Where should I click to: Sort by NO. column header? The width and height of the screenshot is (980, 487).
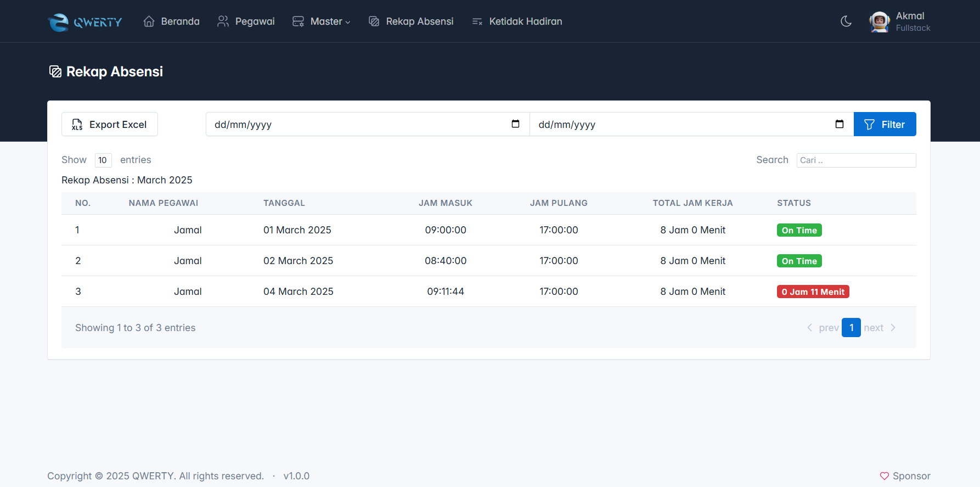[x=83, y=203]
